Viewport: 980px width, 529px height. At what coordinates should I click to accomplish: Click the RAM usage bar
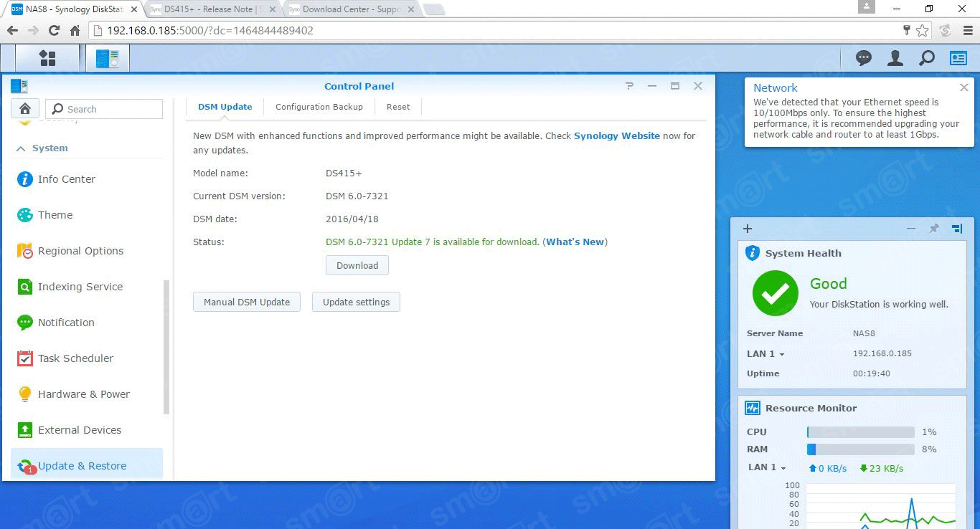pos(861,449)
